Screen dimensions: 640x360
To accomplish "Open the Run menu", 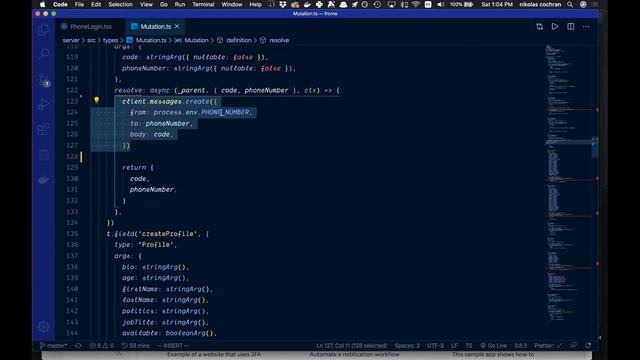I will click(x=180, y=4).
